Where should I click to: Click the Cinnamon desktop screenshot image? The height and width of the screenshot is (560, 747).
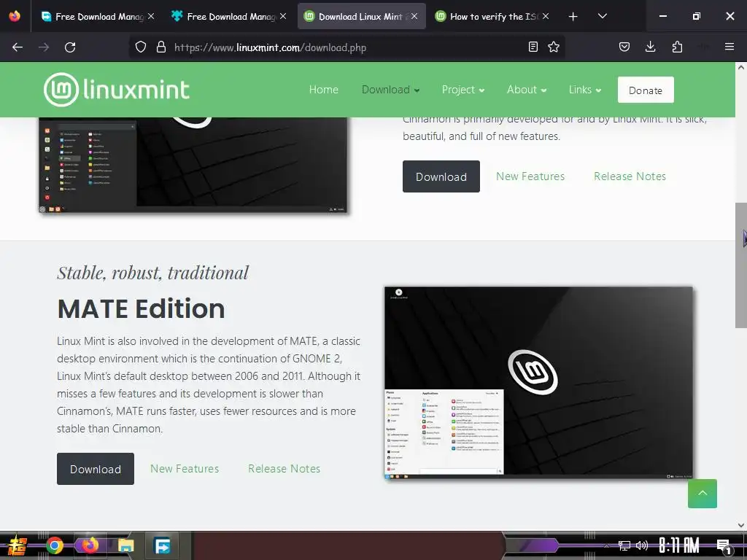(193, 164)
